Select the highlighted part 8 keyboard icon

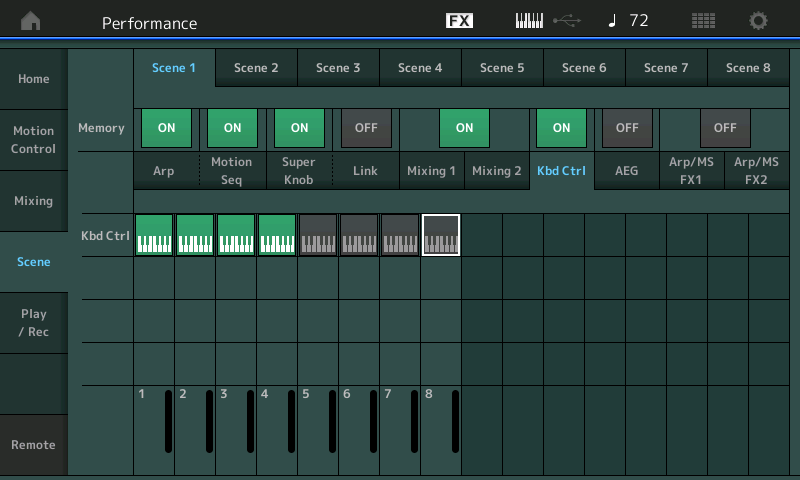pos(441,235)
